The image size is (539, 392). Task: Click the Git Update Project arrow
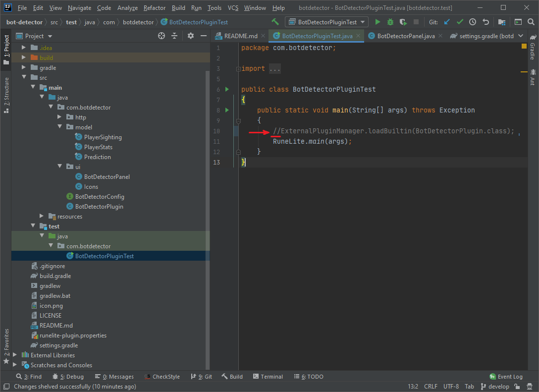[447, 22]
